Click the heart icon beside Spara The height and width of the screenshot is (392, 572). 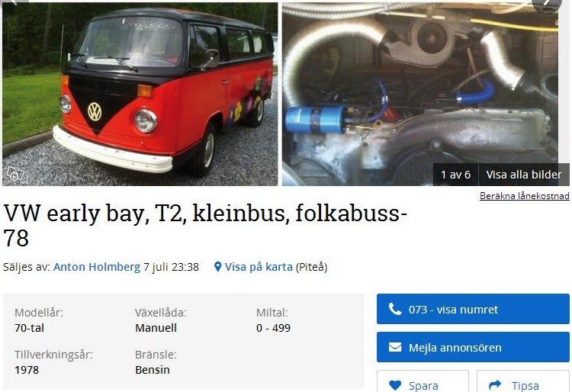pos(395,385)
